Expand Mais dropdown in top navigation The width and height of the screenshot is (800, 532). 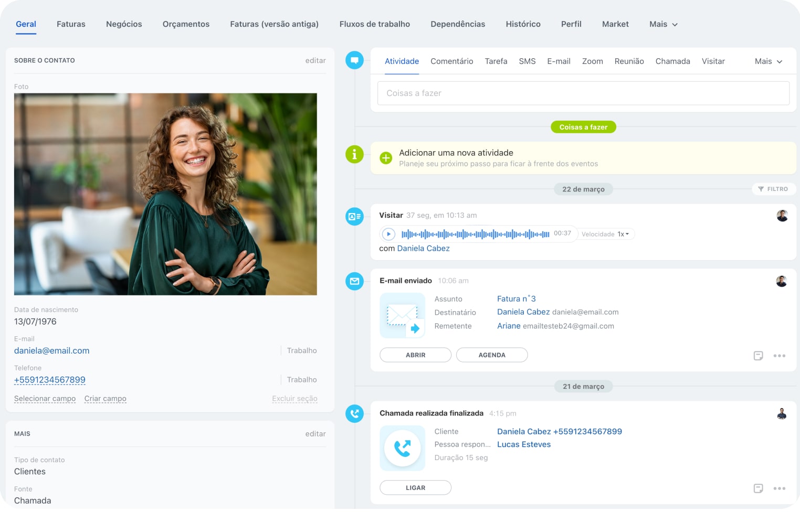663,24
